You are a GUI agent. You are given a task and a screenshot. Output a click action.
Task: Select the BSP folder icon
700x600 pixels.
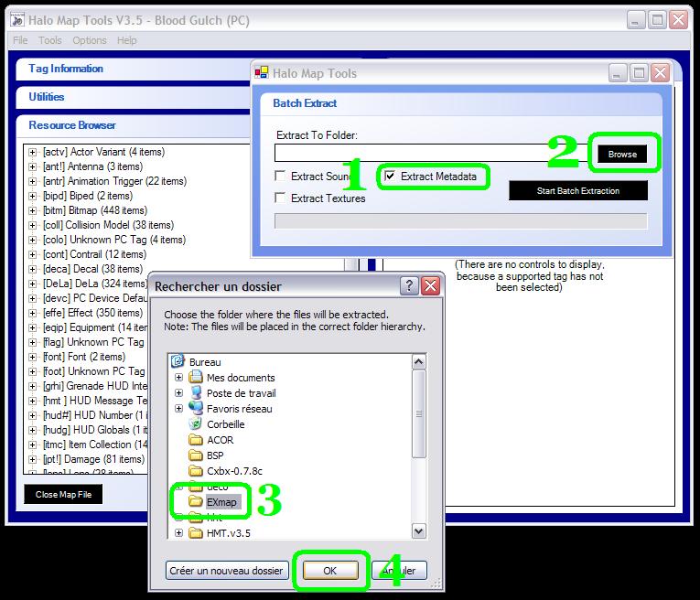coord(196,455)
